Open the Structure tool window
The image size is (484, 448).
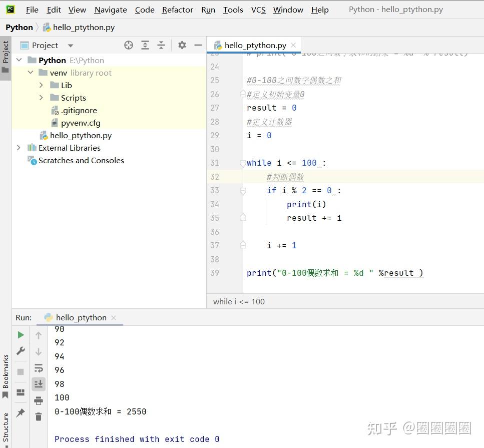(6, 427)
